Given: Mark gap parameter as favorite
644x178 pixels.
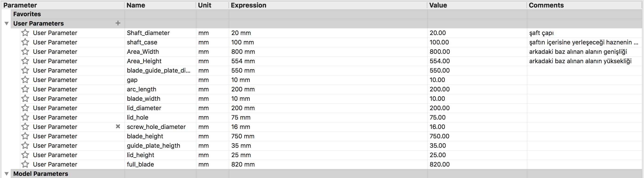Looking at the screenshot, I should point(25,80).
